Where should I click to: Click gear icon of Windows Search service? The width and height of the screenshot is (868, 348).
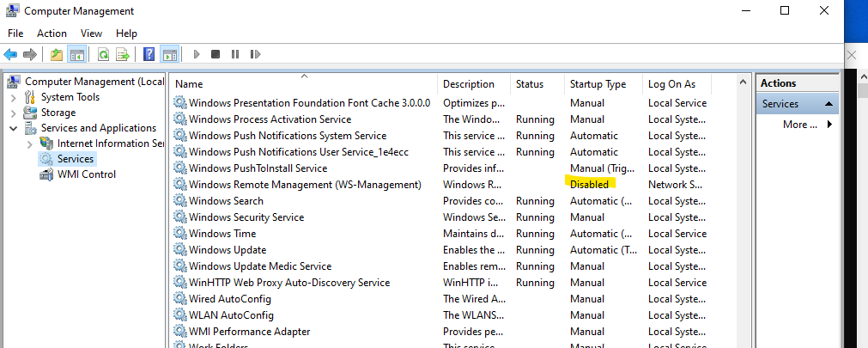[180, 200]
